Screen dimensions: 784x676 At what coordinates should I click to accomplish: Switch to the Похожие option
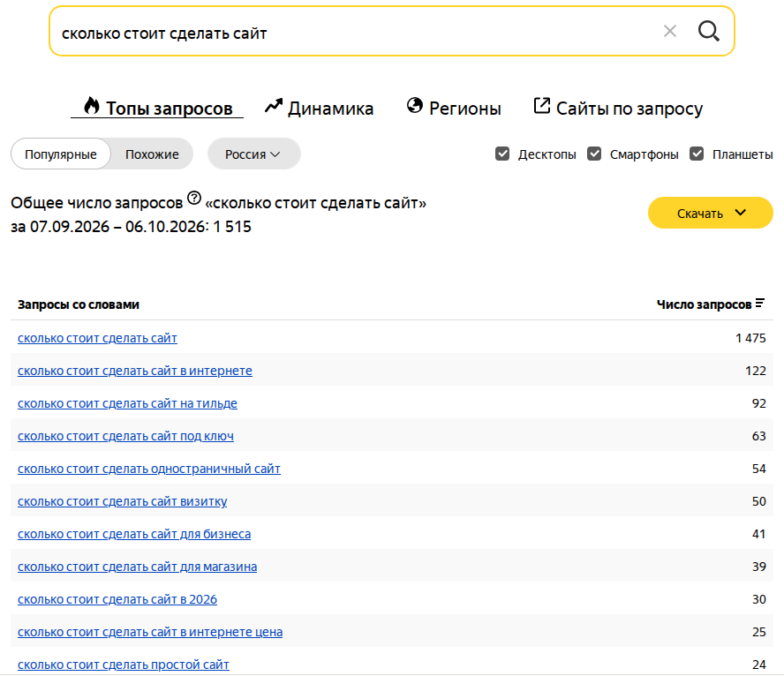click(x=152, y=154)
